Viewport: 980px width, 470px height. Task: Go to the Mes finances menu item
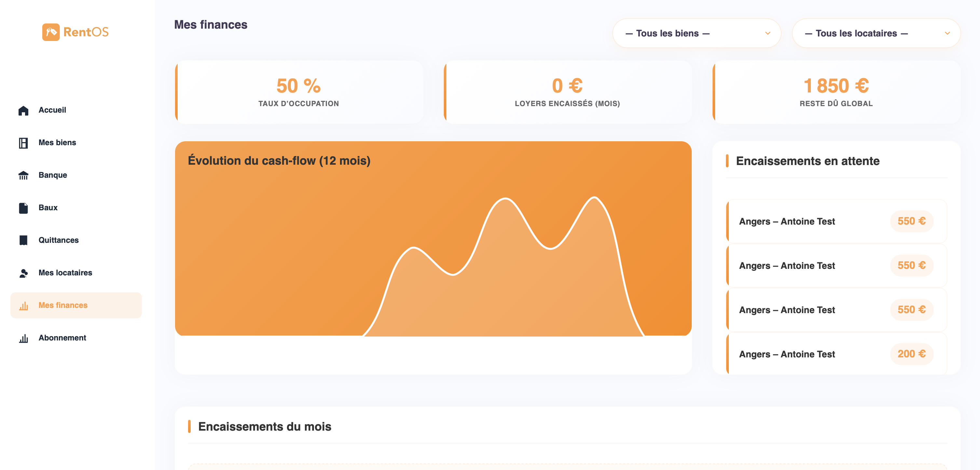63,305
